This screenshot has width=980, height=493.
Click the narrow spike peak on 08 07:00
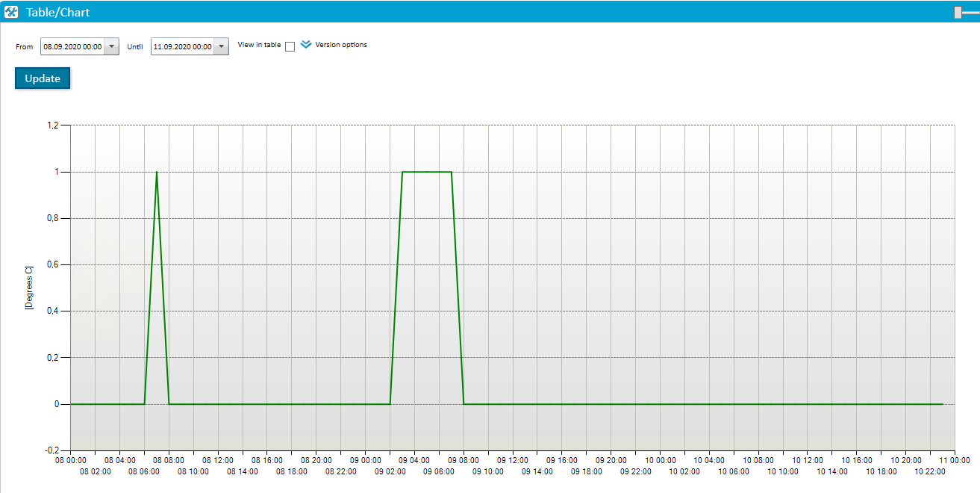tap(157, 173)
